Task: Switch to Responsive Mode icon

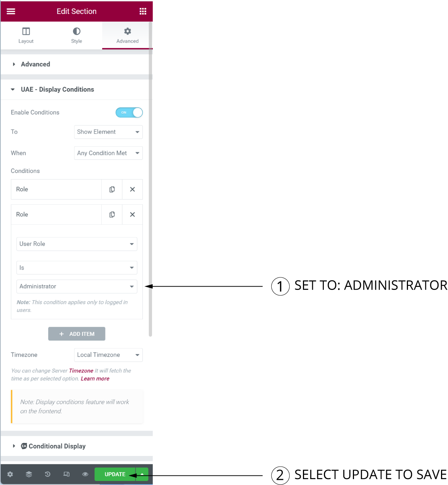Action: [x=66, y=474]
